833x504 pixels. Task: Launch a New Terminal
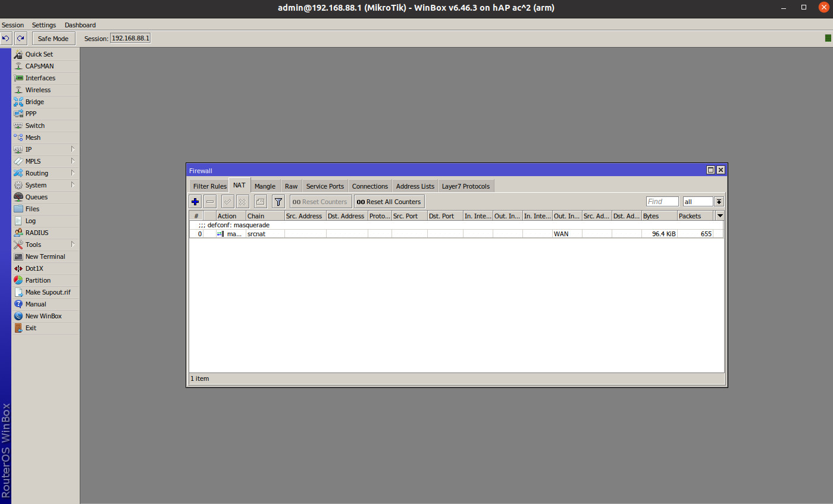point(45,256)
